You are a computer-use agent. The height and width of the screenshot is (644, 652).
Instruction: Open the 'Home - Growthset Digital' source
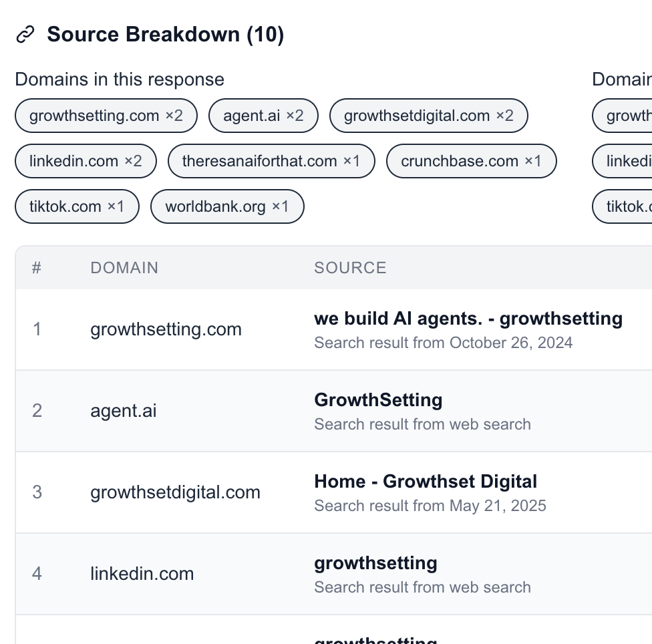[x=426, y=482]
